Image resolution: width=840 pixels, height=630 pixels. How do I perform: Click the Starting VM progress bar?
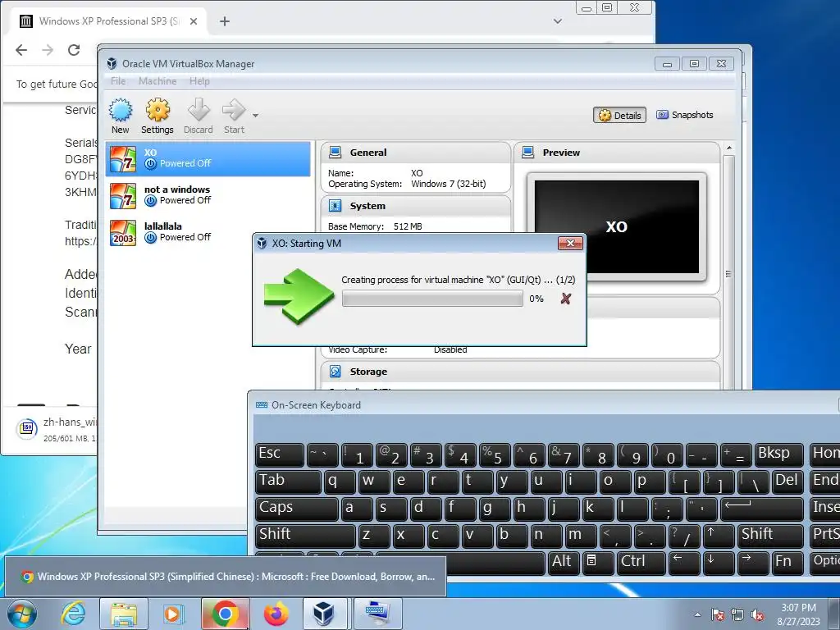coord(432,299)
